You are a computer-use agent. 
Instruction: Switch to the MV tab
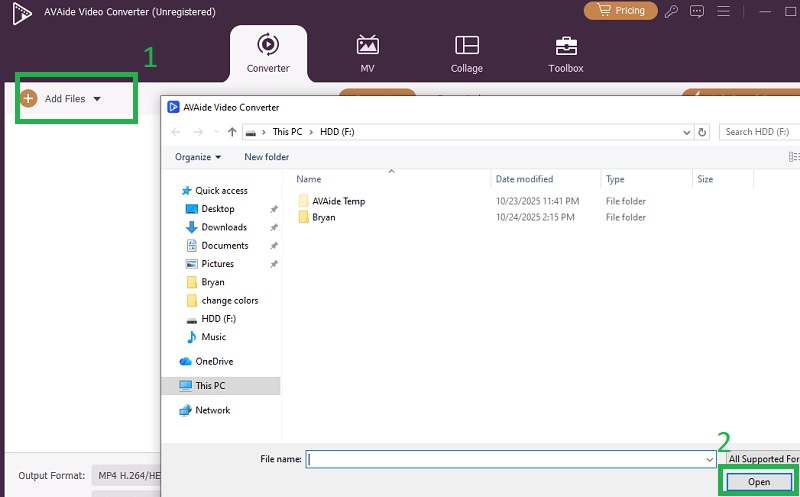367,54
